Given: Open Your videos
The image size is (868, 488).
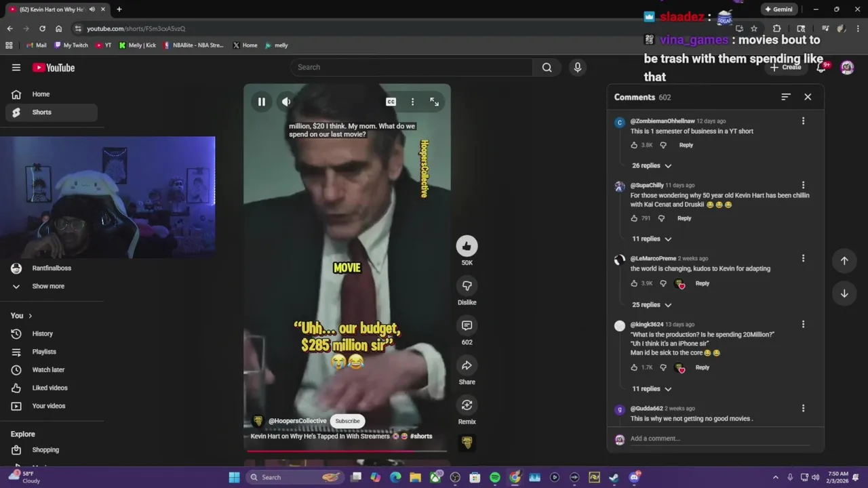Looking at the screenshot, I should 52,406.
